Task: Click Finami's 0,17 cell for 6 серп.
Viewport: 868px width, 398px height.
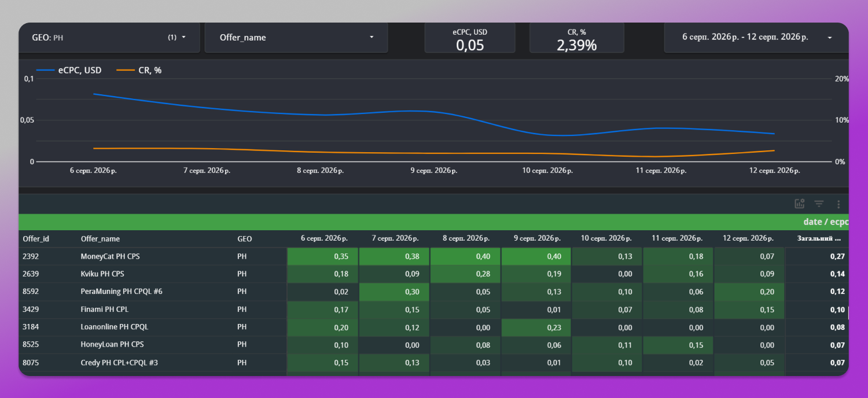Action: click(322, 309)
